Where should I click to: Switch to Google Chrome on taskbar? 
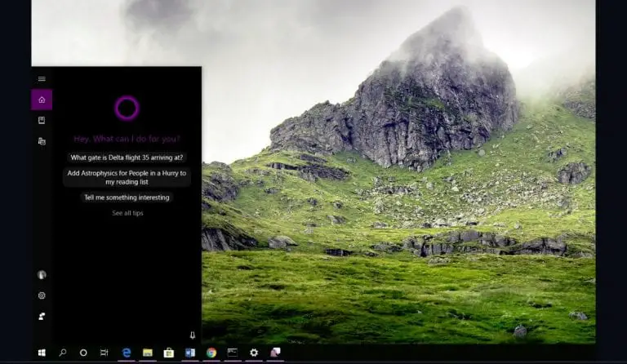pyautogui.click(x=211, y=353)
